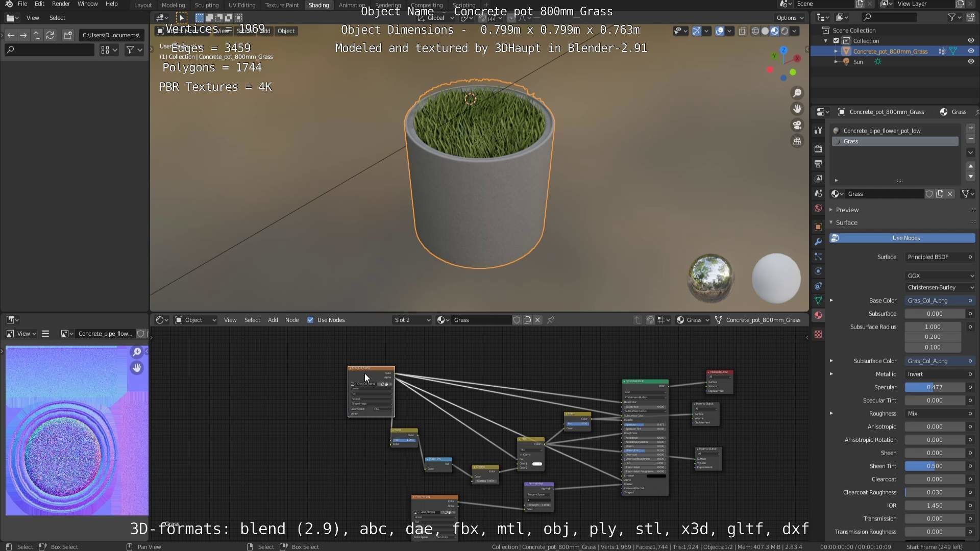
Task: Switch to the Texture Paint workspace tab
Action: tap(282, 5)
